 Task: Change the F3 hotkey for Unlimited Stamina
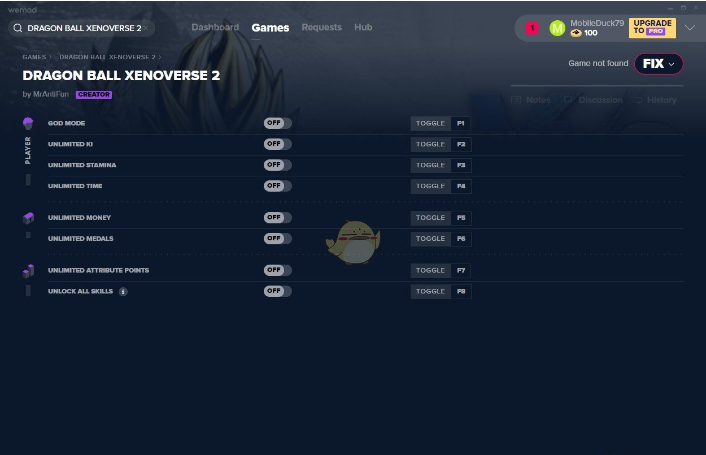pos(461,165)
